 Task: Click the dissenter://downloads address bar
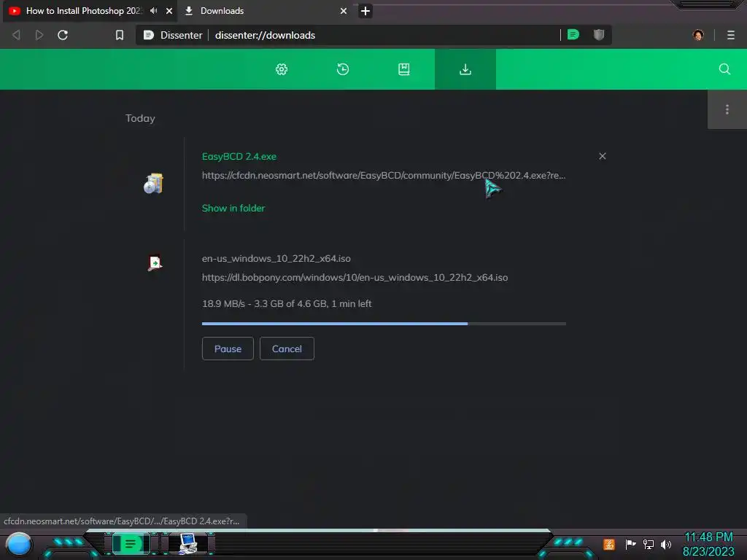point(265,35)
